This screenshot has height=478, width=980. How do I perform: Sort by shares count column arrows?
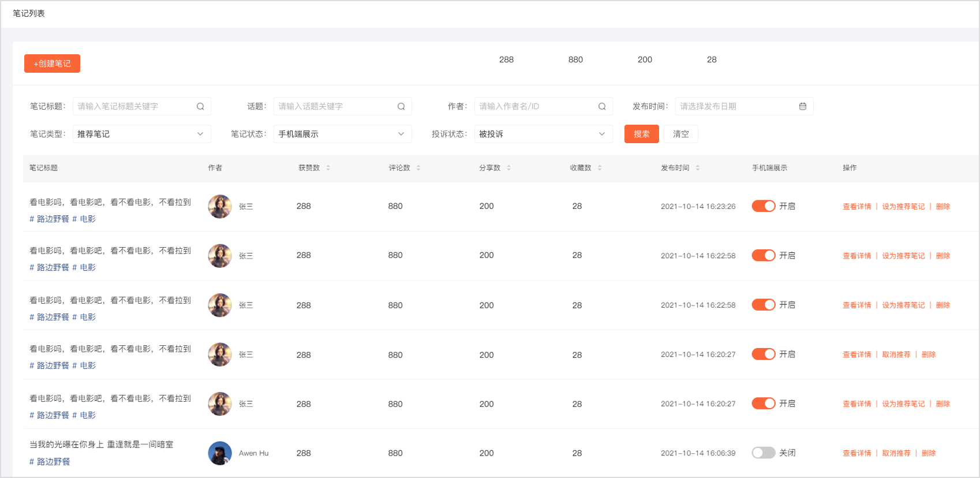point(508,168)
